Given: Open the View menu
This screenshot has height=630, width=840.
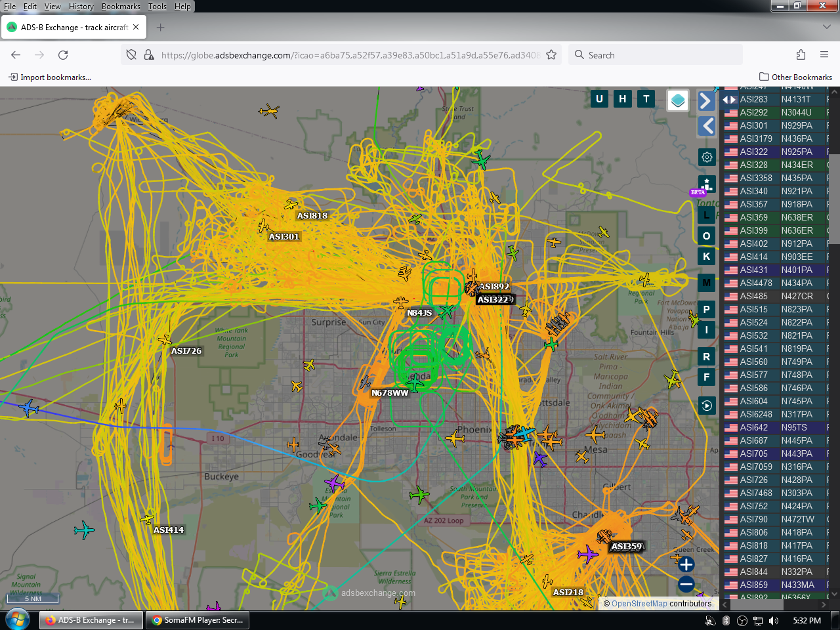Looking at the screenshot, I should click(52, 7).
